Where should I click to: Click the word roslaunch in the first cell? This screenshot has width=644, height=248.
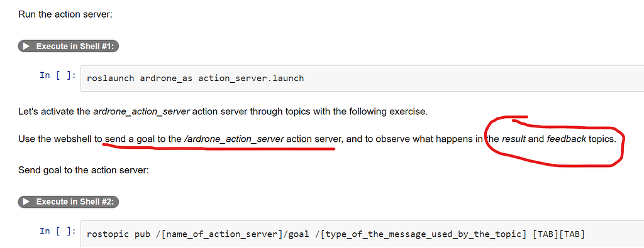(111, 78)
